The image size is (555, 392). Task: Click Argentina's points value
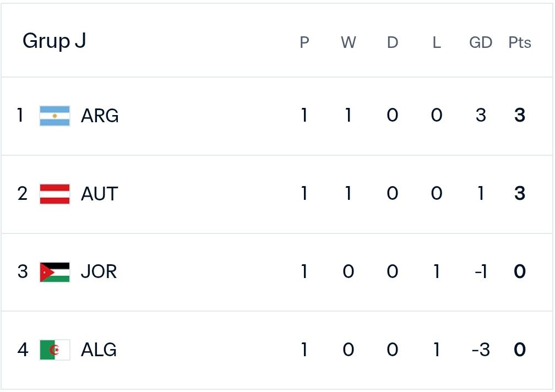520,115
